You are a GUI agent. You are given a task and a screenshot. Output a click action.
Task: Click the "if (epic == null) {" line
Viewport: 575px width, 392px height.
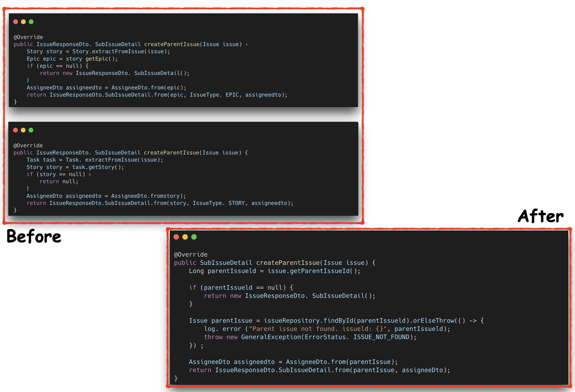(x=58, y=66)
